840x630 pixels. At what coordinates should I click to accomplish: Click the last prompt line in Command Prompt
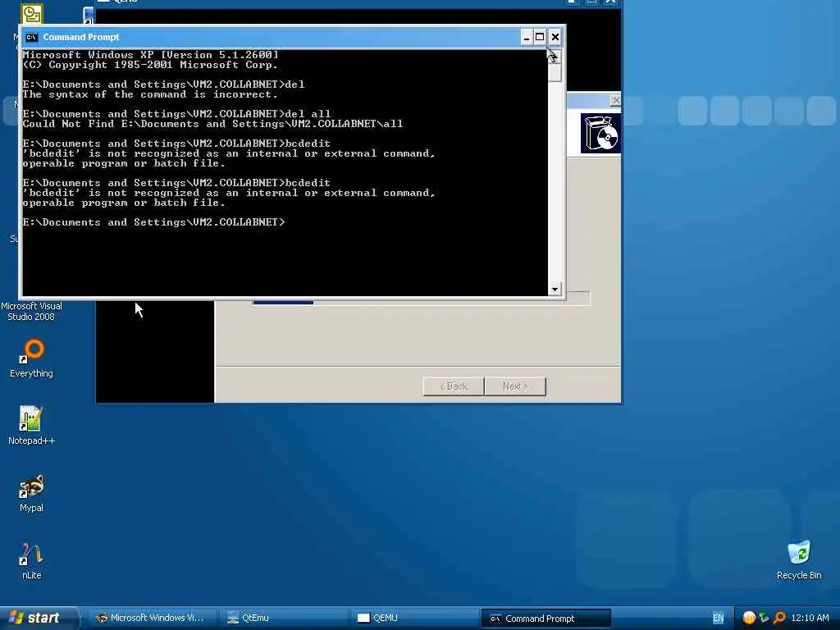[x=153, y=221]
